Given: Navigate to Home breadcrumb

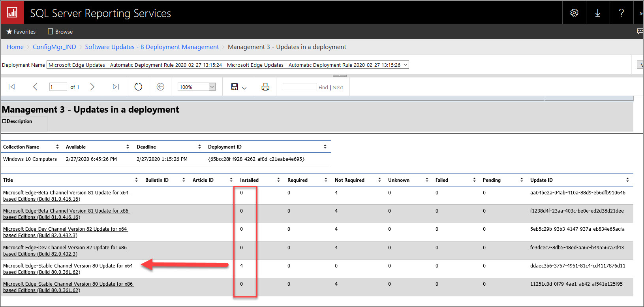Looking at the screenshot, I should click(15, 47).
